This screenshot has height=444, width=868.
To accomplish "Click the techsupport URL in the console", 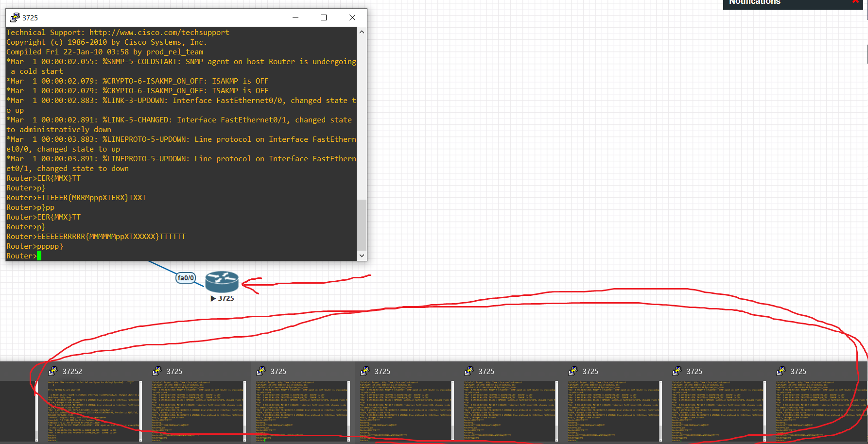I will [159, 33].
